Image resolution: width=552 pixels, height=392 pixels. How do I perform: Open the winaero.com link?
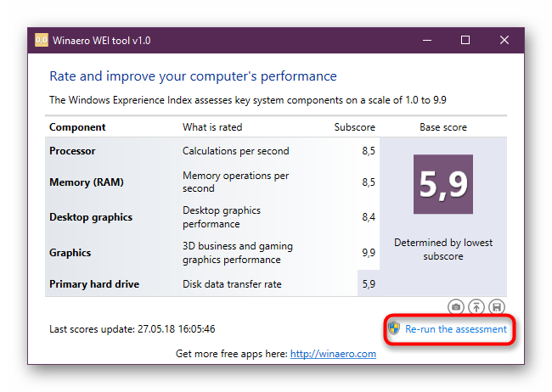[x=333, y=354]
